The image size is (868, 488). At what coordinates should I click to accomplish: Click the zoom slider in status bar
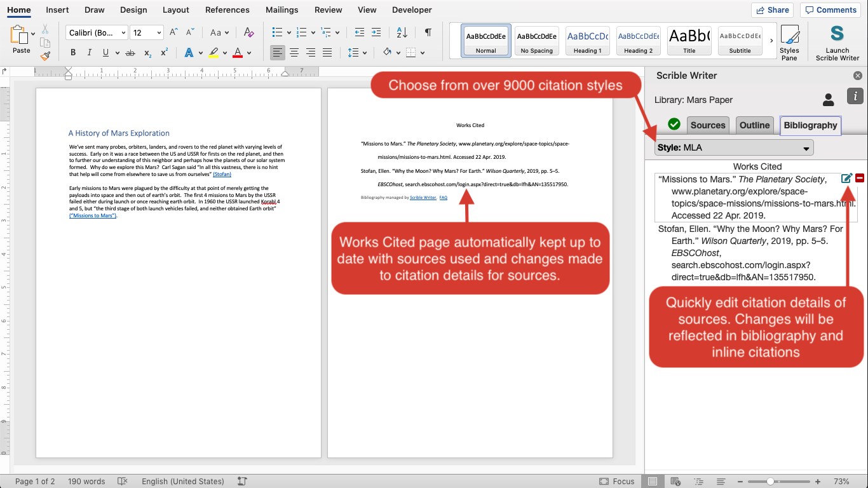coord(770,482)
